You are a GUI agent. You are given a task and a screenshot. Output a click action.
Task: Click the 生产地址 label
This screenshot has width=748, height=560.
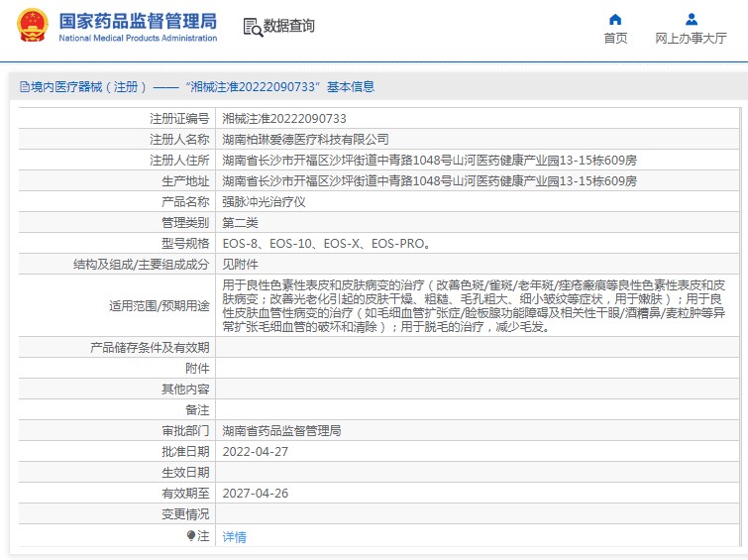tap(185, 181)
